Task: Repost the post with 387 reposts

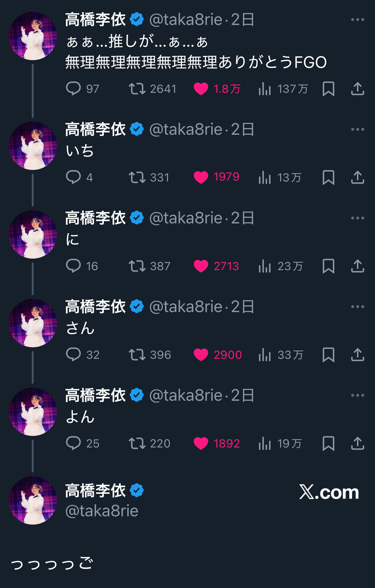Action: (137, 266)
